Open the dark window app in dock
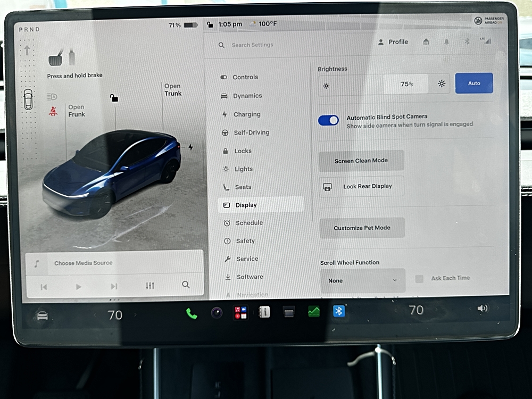Image resolution: width=532 pixels, height=399 pixels. coord(289,312)
